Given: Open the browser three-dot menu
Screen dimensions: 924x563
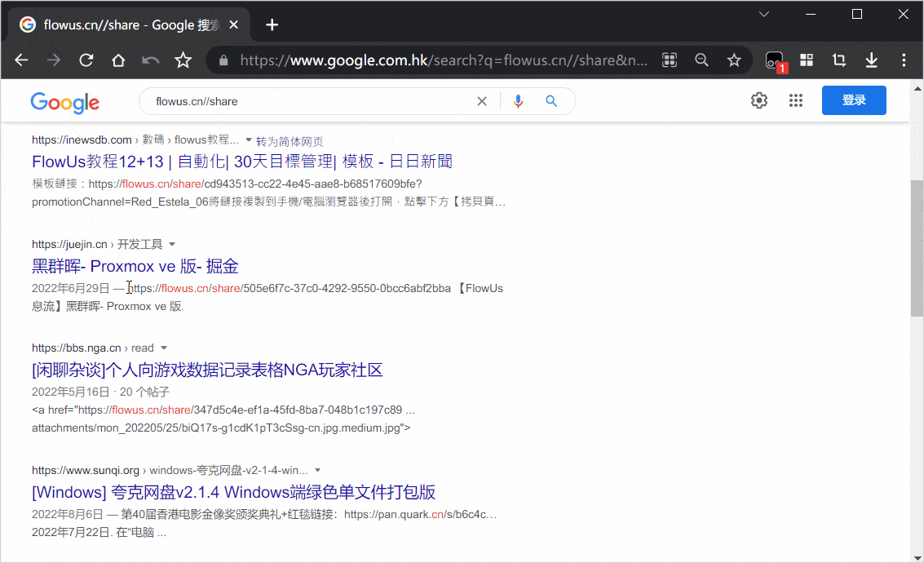Looking at the screenshot, I should [x=904, y=60].
